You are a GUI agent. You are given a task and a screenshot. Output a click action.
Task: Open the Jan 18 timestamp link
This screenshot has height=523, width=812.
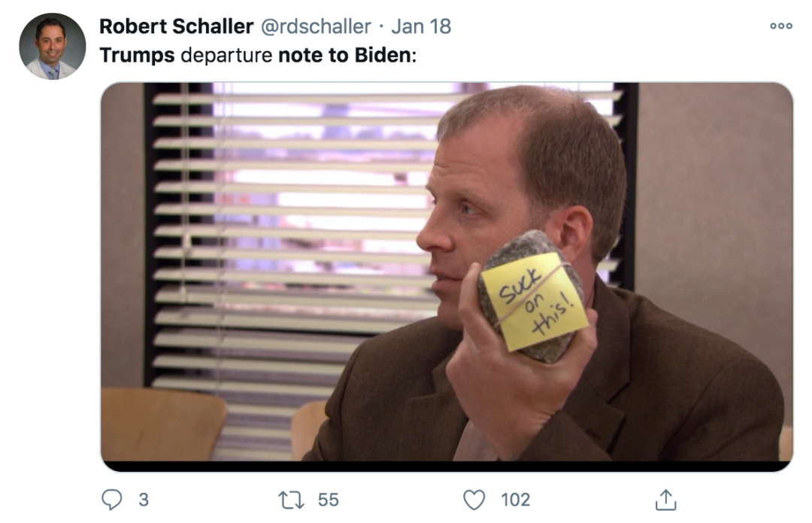(x=421, y=26)
